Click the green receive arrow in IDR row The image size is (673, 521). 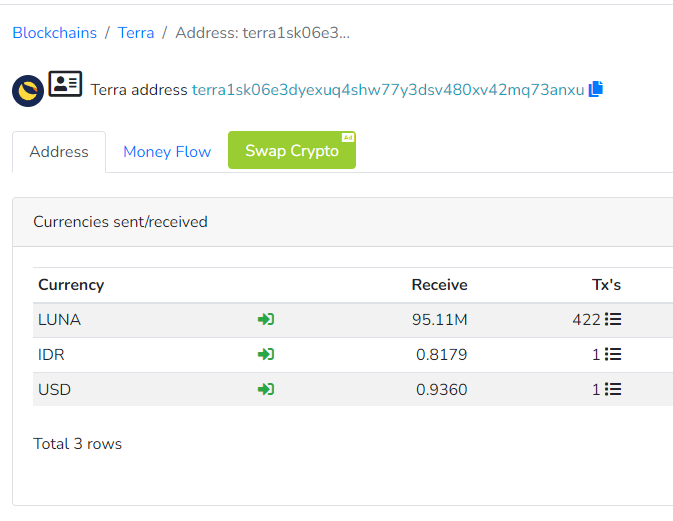pos(266,354)
